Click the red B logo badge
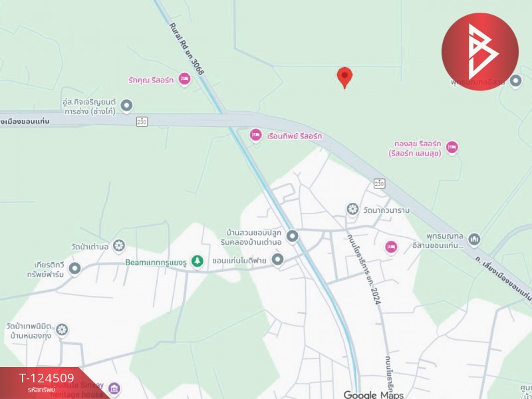 pos(479,52)
